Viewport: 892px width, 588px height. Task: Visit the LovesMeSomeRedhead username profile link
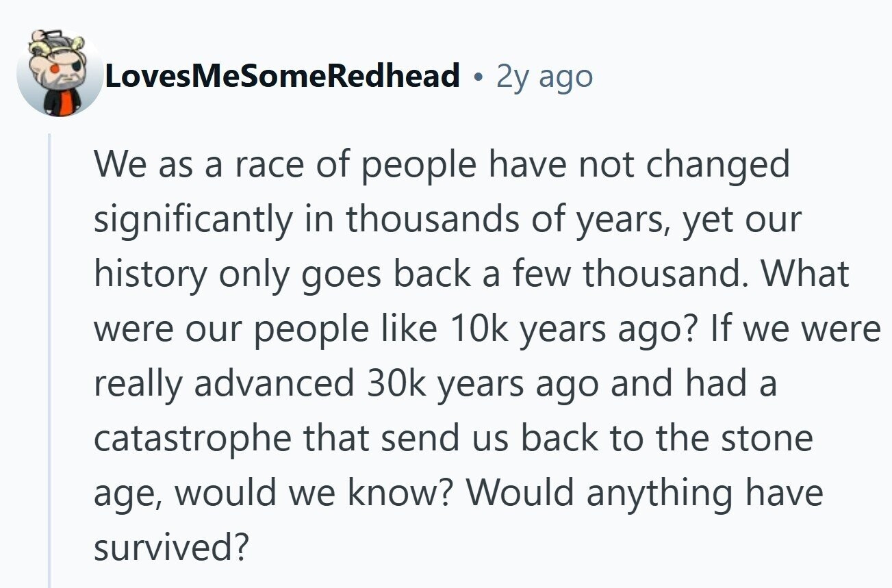281,75
